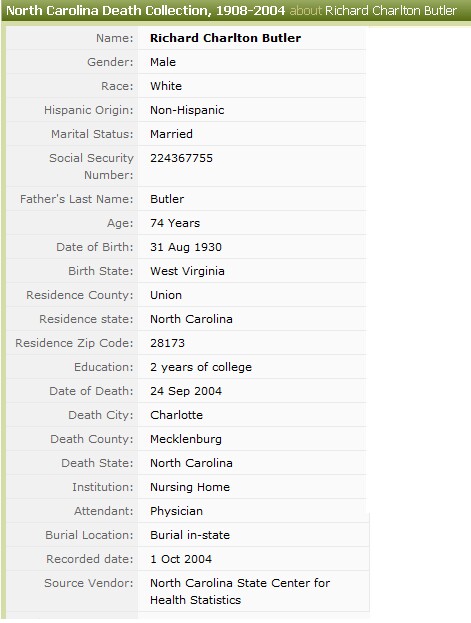Click the Date of Birth 31 Aug 1930

click(x=186, y=247)
